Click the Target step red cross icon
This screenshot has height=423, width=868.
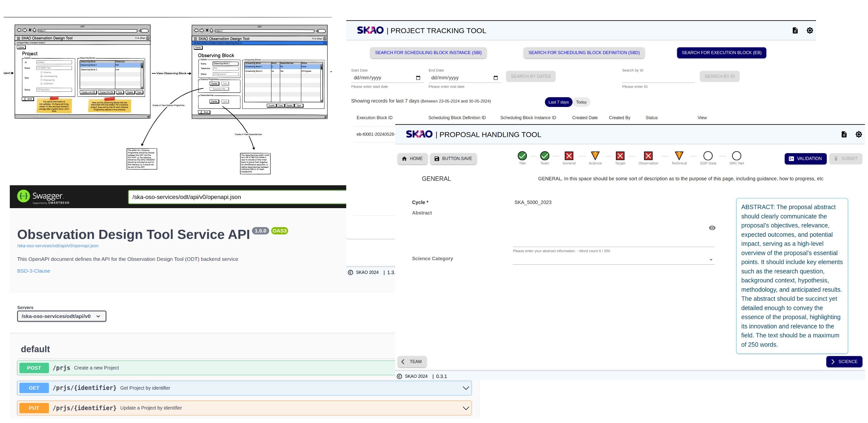pyautogui.click(x=620, y=156)
